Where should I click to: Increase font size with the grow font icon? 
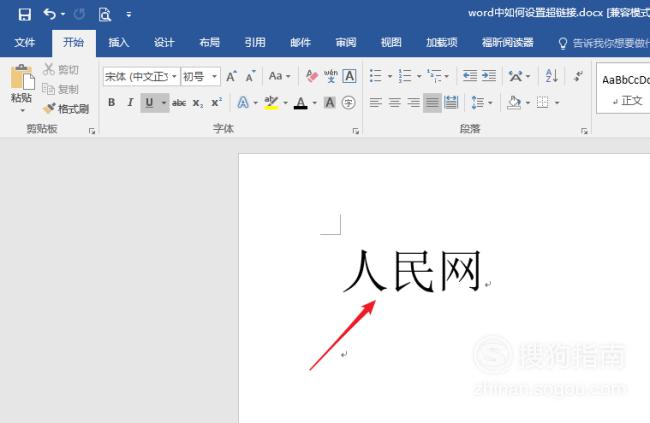point(231,76)
